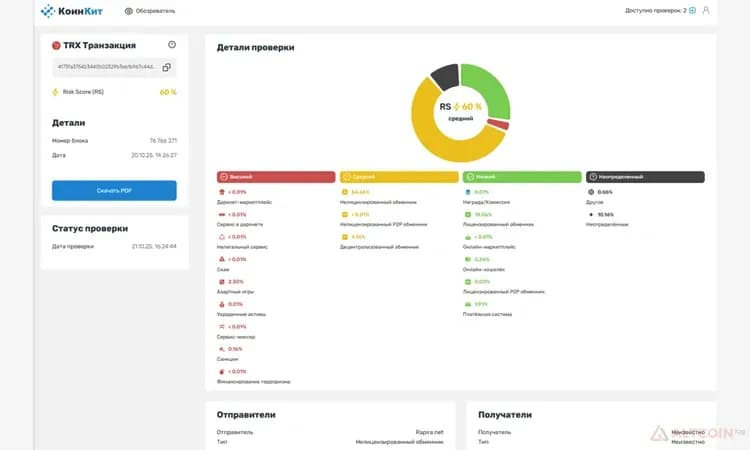Click the Нелицензированный P2P обменник icon
750x450 pixels.
click(344, 215)
